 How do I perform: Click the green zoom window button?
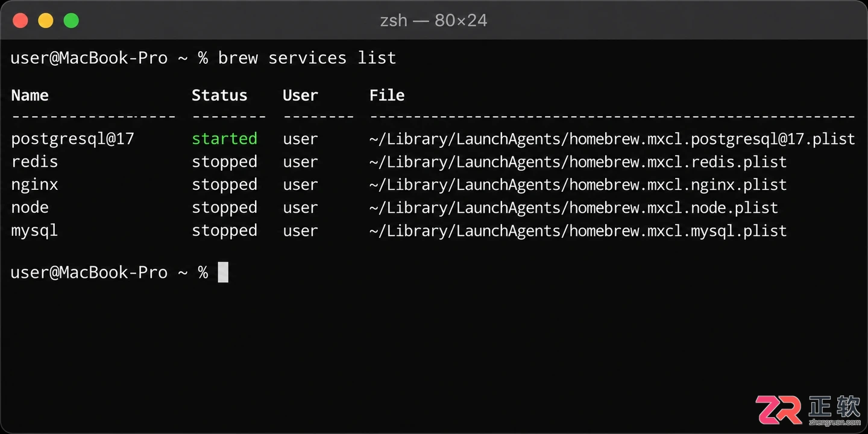coord(71,20)
